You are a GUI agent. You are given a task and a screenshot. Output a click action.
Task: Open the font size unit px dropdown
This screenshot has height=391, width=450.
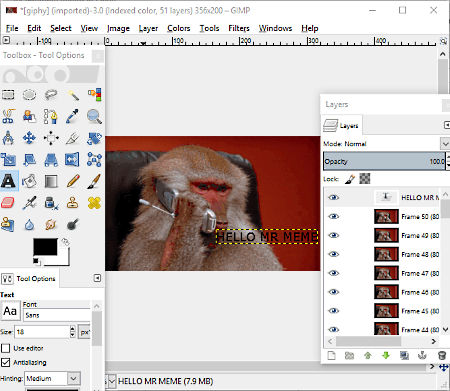point(85,332)
